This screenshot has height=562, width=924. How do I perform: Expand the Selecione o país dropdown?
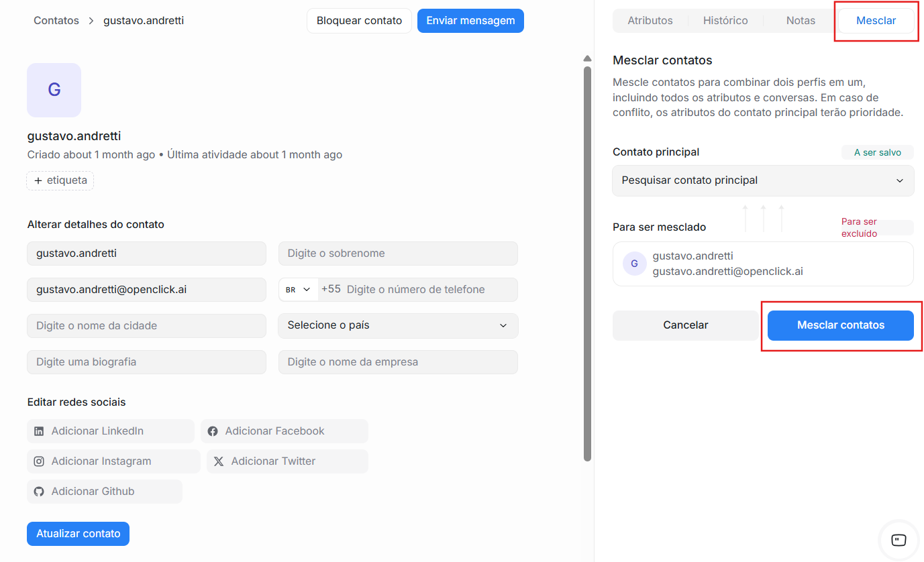(398, 325)
